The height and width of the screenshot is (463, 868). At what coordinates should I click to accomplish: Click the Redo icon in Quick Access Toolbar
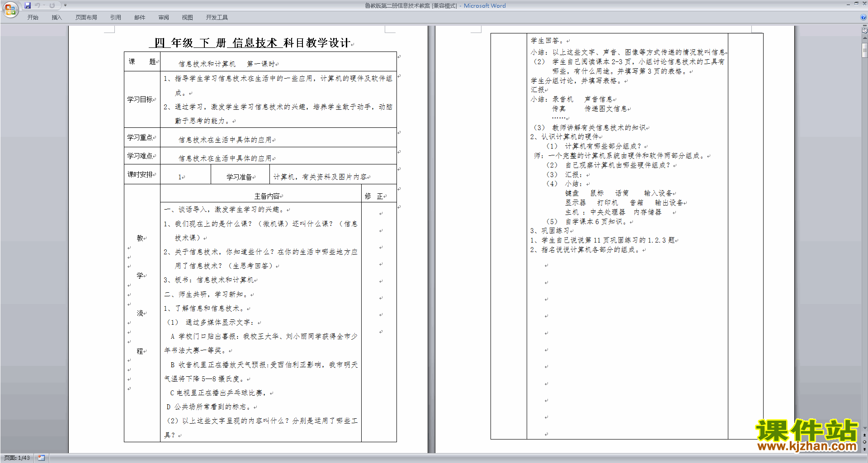(52, 5)
